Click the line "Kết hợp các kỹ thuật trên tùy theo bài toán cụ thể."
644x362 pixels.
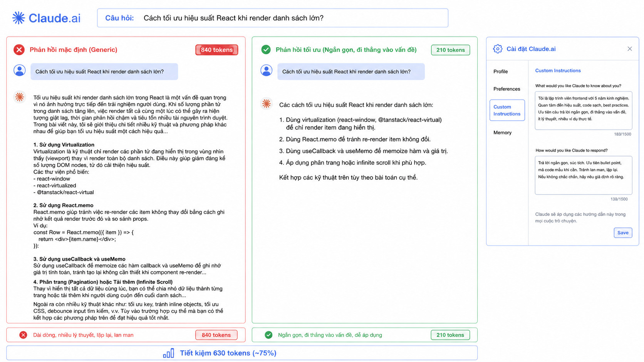pyautogui.click(x=348, y=178)
